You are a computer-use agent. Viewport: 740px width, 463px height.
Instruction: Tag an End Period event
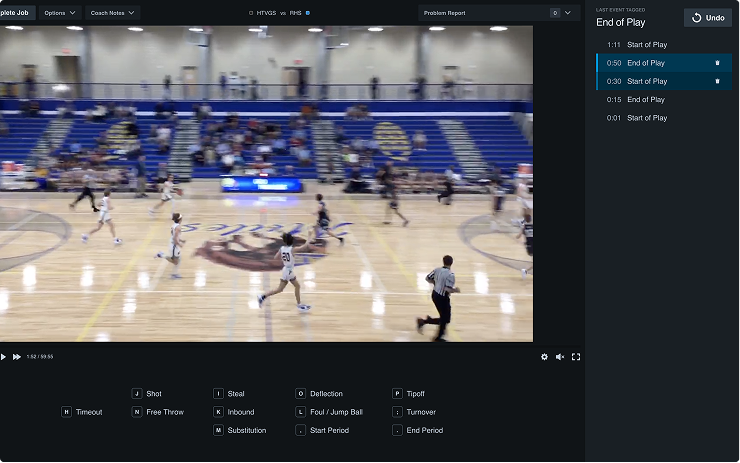point(418,430)
